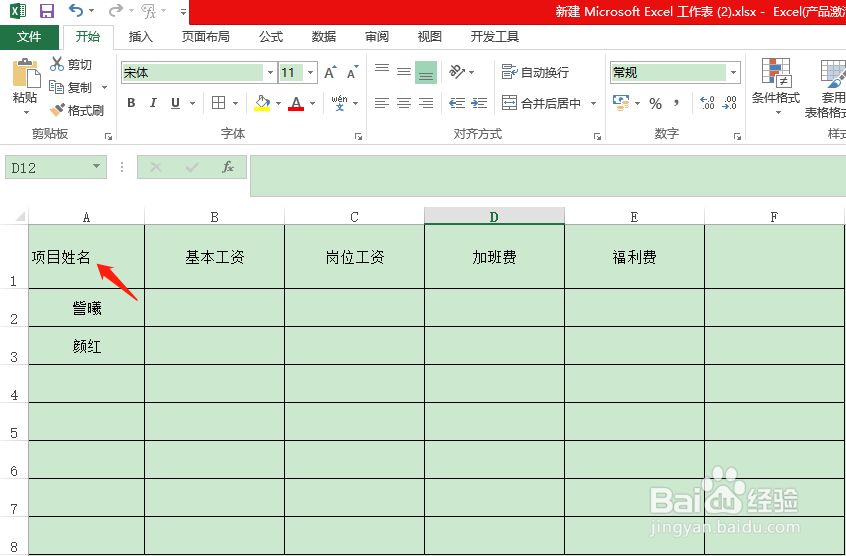
Task: Decrease font size with small A icon
Action: click(x=353, y=72)
